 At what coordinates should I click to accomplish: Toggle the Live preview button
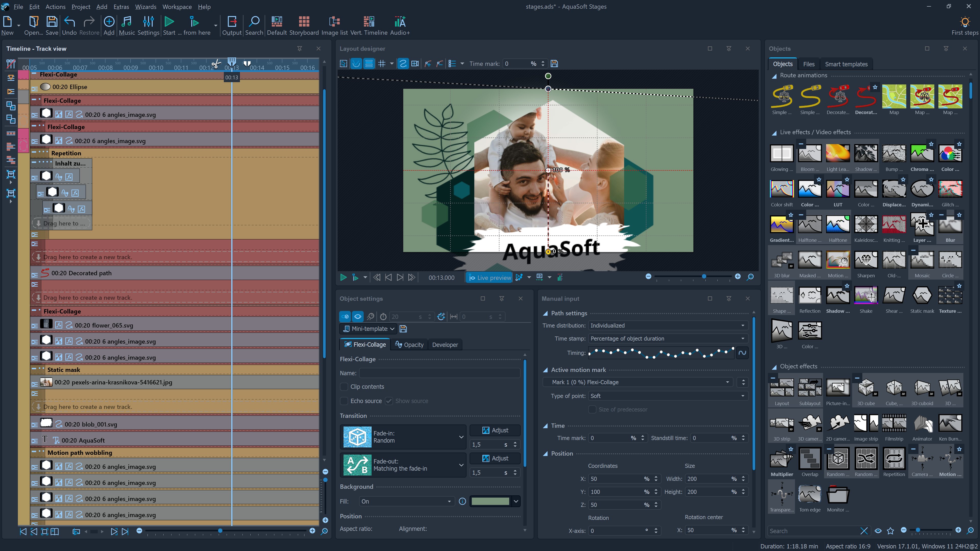tap(489, 278)
